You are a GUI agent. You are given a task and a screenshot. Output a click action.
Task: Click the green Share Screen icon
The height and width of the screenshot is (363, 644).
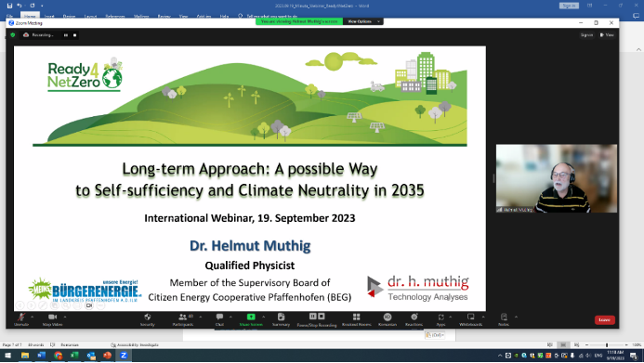click(x=251, y=317)
